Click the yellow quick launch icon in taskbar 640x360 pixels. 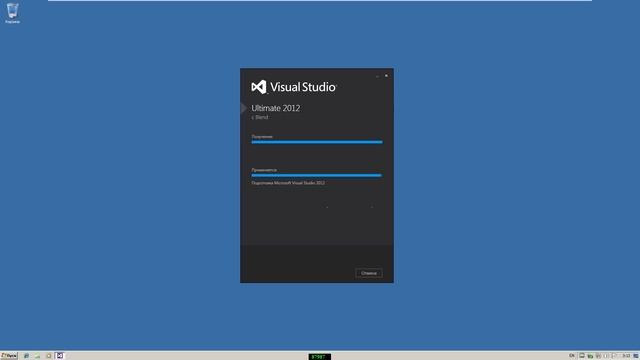49,356
